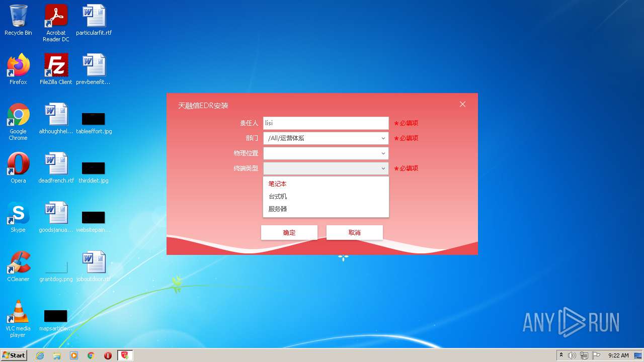The width and height of the screenshot is (644, 362).
Task: Open Action Center flag icon
Action: coord(596,355)
